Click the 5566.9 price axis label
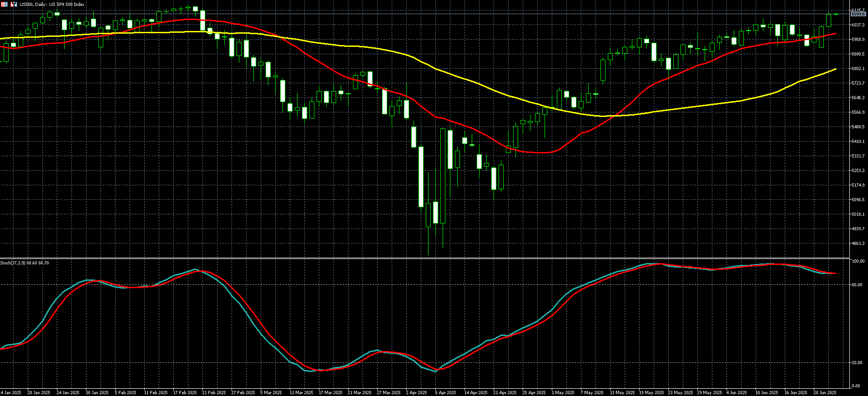This screenshot has width=868, height=396. pyautogui.click(x=858, y=112)
